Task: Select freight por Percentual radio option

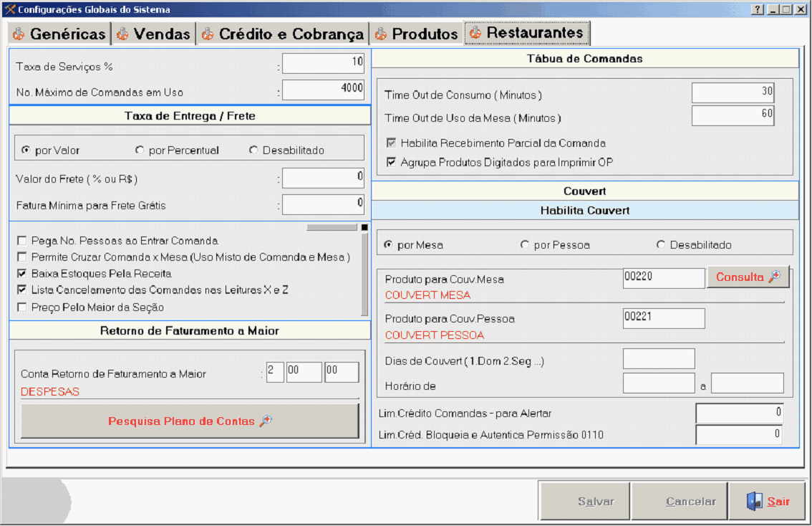Action: click(x=140, y=150)
